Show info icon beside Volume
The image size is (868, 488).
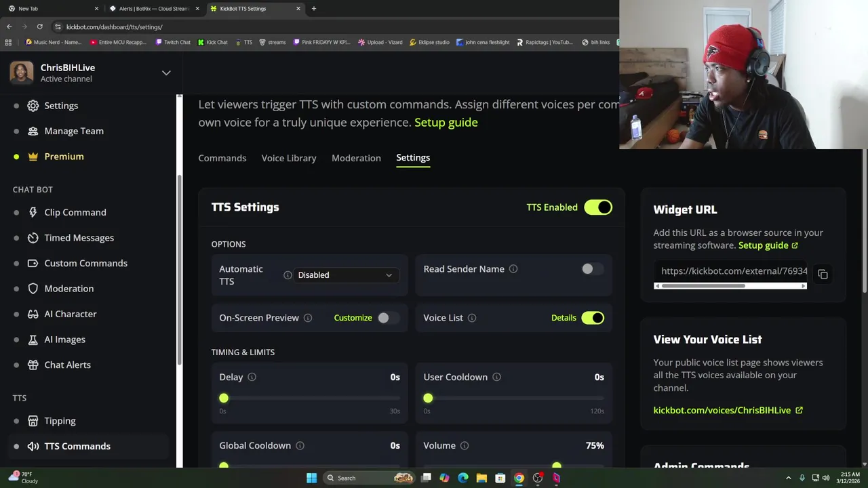[465, 445]
